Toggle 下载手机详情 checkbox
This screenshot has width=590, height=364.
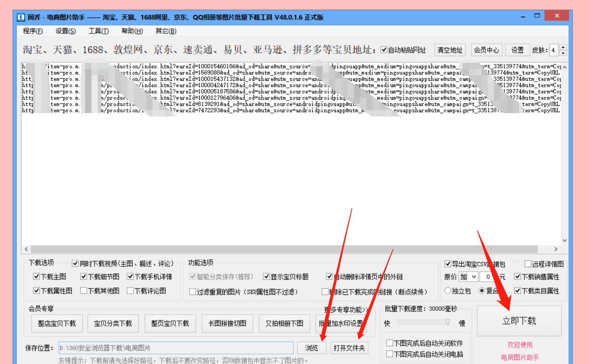pyautogui.click(x=130, y=276)
